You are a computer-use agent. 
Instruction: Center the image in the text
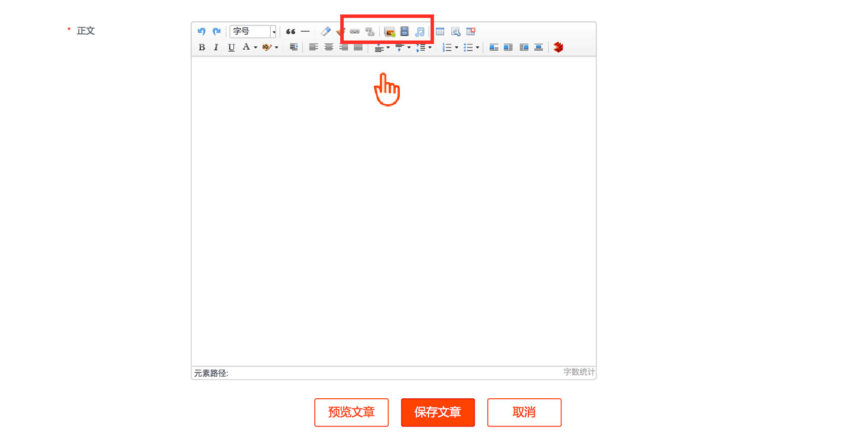[x=539, y=47]
